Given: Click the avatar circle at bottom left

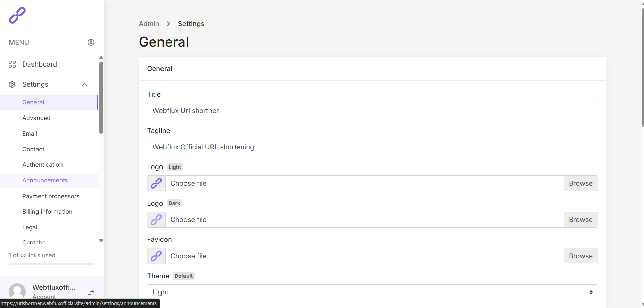Looking at the screenshot, I should (x=17, y=292).
